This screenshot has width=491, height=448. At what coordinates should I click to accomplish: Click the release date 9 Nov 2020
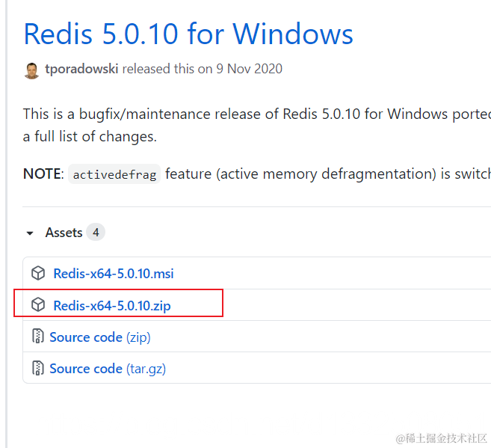click(250, 70)
